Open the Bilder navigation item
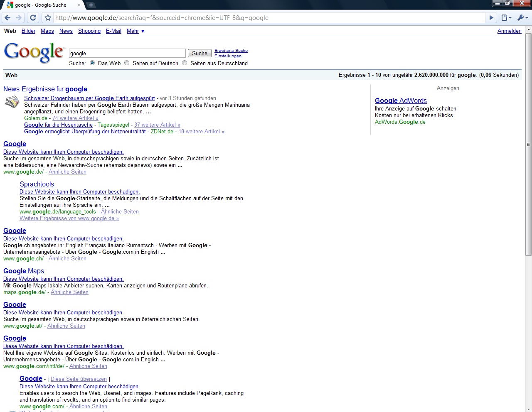The width and height of the screenshot is (532, 412). pyautogui.click(x=28, y=31)
